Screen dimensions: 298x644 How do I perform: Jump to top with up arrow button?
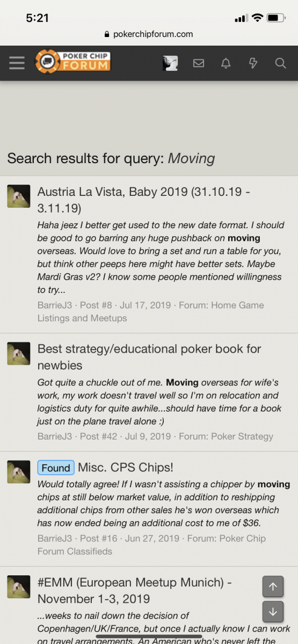tap(273, 587)
